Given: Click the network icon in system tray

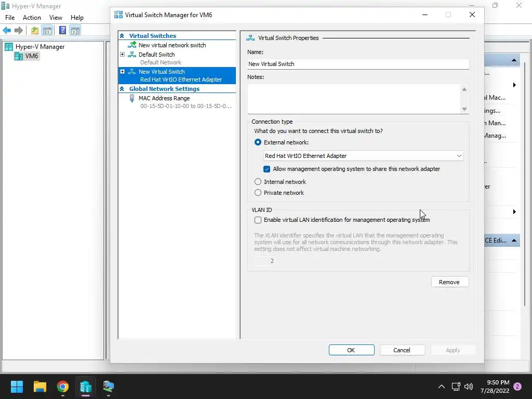Looking at the screenshot, I should point(456,387).
